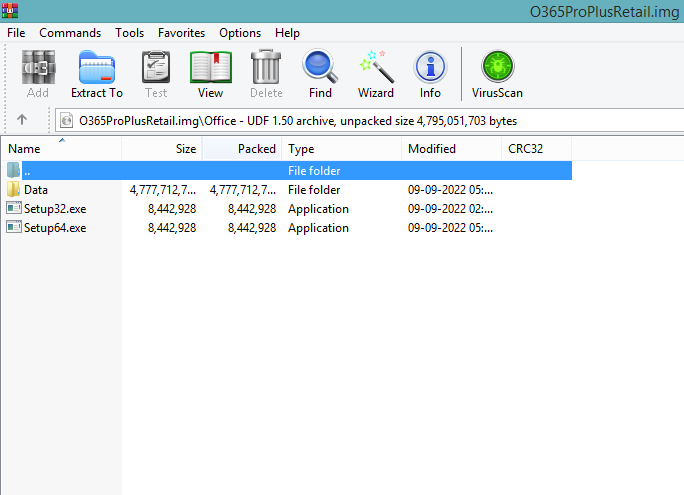Click the parent folder '..' icon
This screenshot has width=684, height=495.
(x=14, y=170)
